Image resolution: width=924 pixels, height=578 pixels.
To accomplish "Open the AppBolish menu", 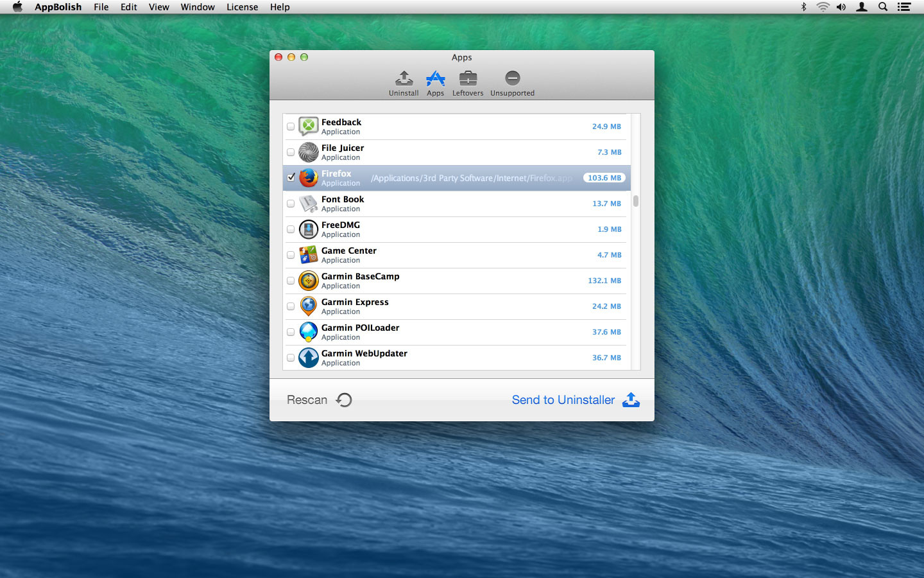I will [x=58, y=7].
